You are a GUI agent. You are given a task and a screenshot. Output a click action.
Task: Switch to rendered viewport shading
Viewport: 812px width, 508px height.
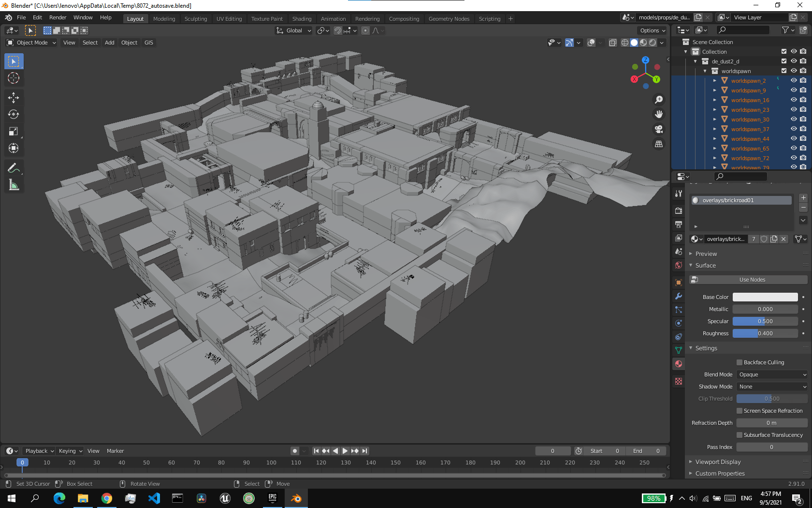652,43
